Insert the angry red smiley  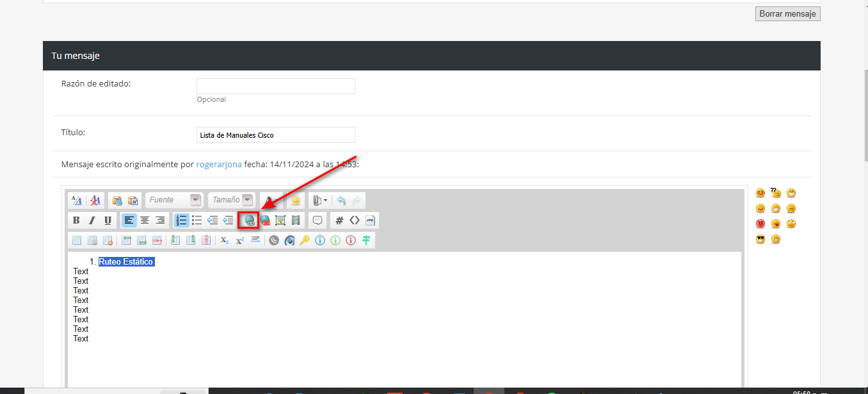coord(760,224)
